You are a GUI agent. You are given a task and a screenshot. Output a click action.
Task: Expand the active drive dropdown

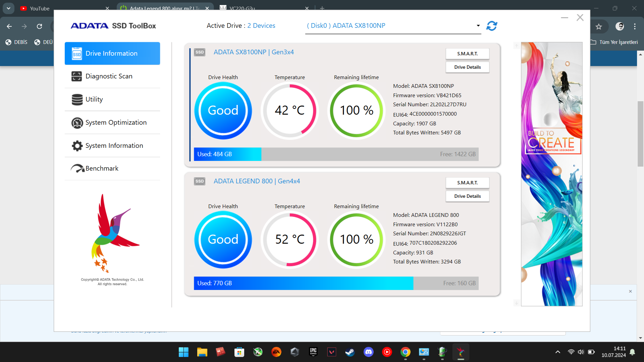pos(478,26)
